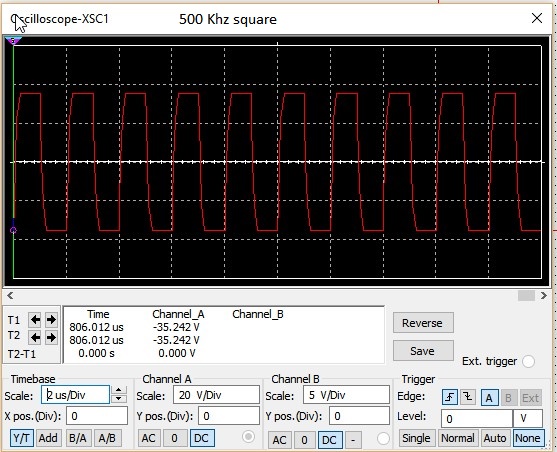Decrease Timebase scale with down stepper
The height and width of the screenshot is (452, 557).
[x=119, y=399]
